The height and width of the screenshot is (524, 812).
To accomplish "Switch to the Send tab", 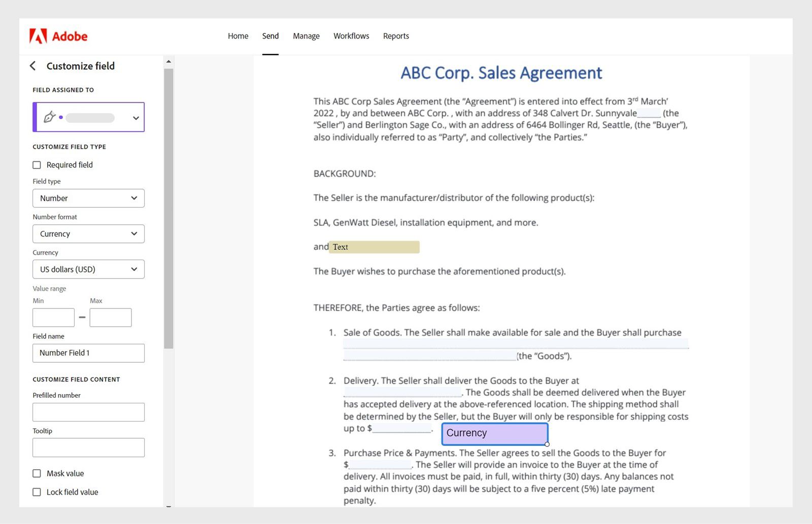I will [270, 36].
